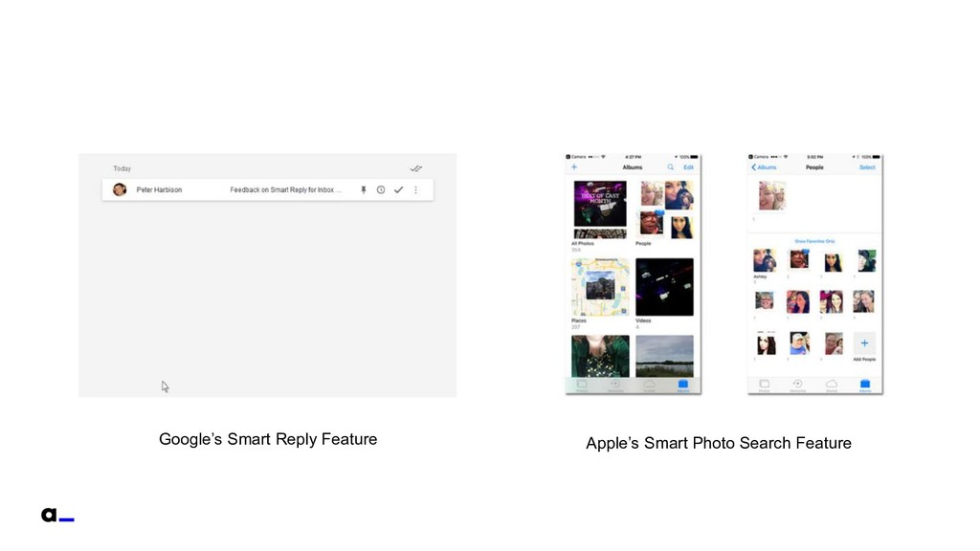
Task: Tap the plus icon on the Albums screen
Action: point(574,166)
